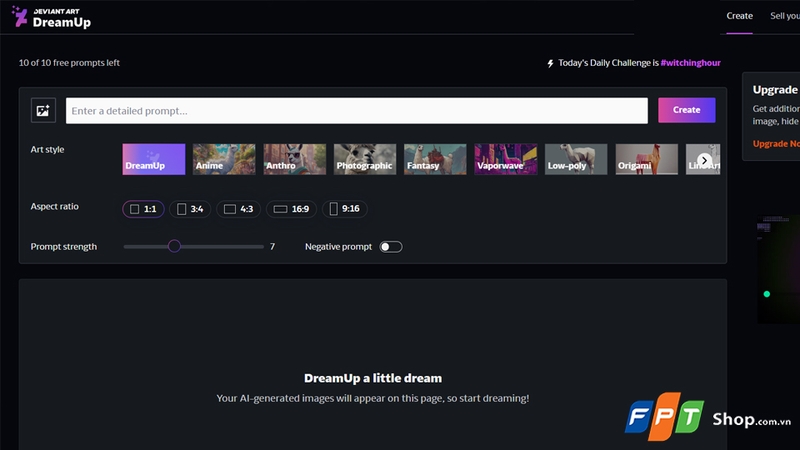Click the Create button
800x450 pixels.
[687, 110]
